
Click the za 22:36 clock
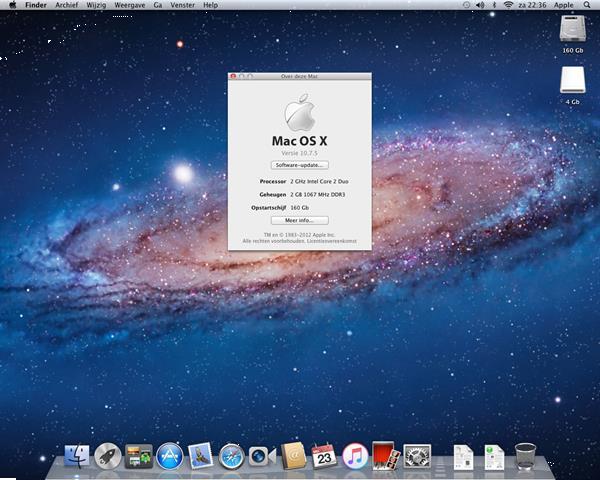point(532,5)
